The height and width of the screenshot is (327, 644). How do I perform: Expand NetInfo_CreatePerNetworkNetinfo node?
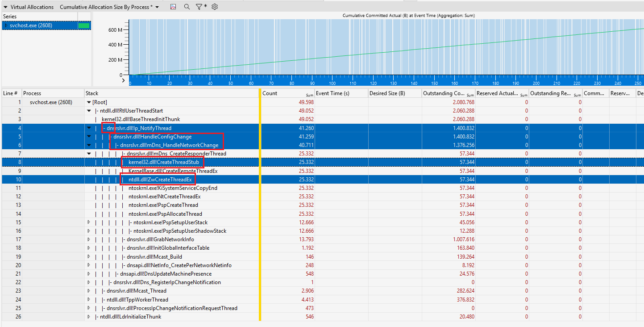click(89, 265)
